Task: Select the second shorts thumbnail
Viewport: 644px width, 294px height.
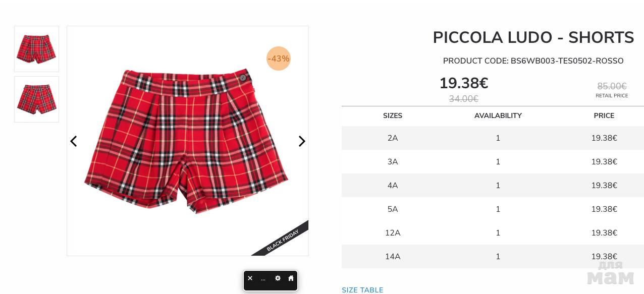Action: 36,99
